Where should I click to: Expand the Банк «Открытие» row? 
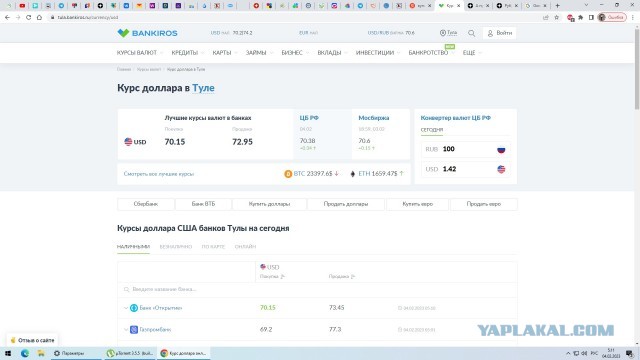[x=126, y=308]
